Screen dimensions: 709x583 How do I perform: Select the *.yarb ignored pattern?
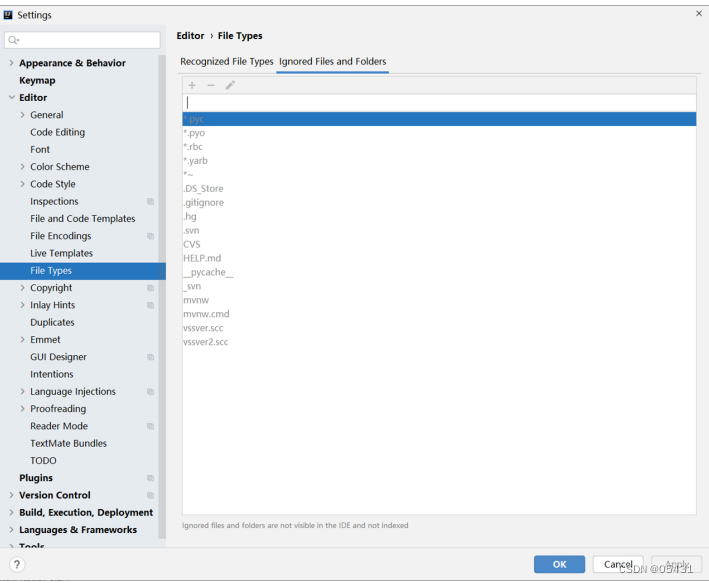click(439, 161)
